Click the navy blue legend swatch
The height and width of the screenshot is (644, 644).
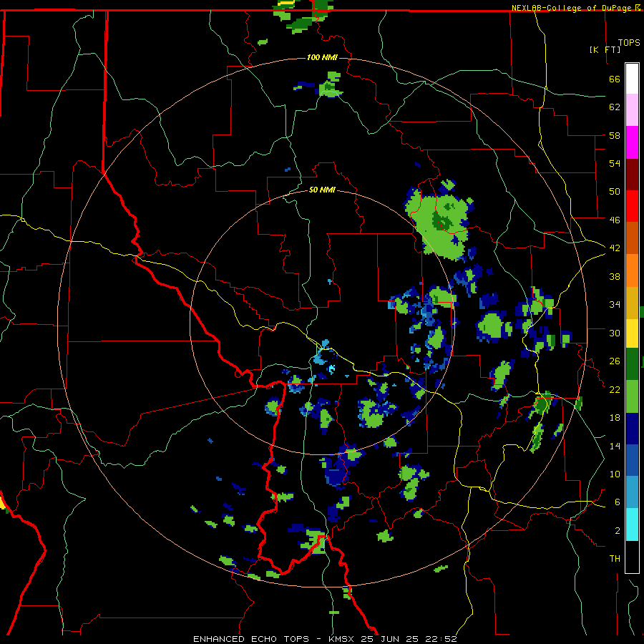pos(632,429)
